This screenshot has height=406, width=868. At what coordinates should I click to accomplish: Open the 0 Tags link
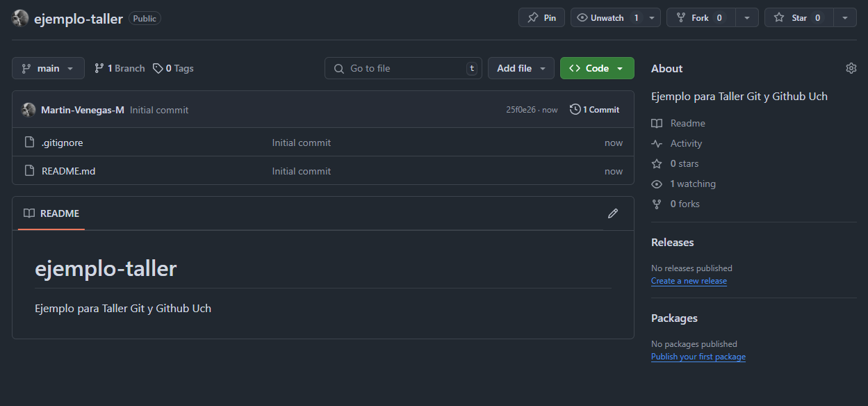point(173,68)
